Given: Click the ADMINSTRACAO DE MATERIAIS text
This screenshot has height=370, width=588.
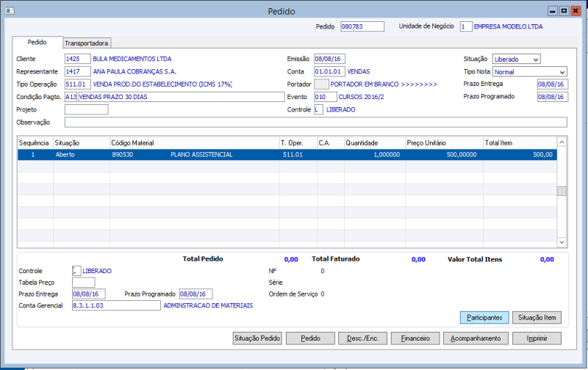Looking at the screenshot, I should pyautogui.click(x=208, y=305).
